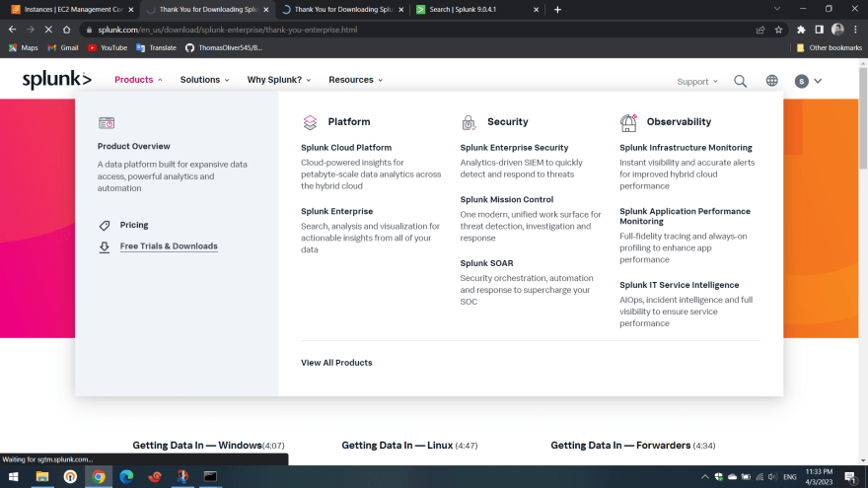Open Product Overview link

click(x=134, y=146)
